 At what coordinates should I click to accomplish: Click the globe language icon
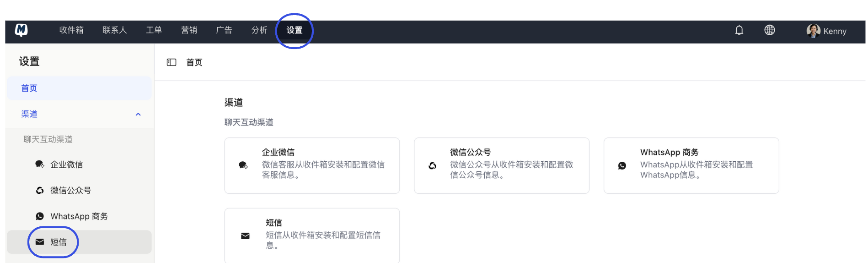(770, 30)
